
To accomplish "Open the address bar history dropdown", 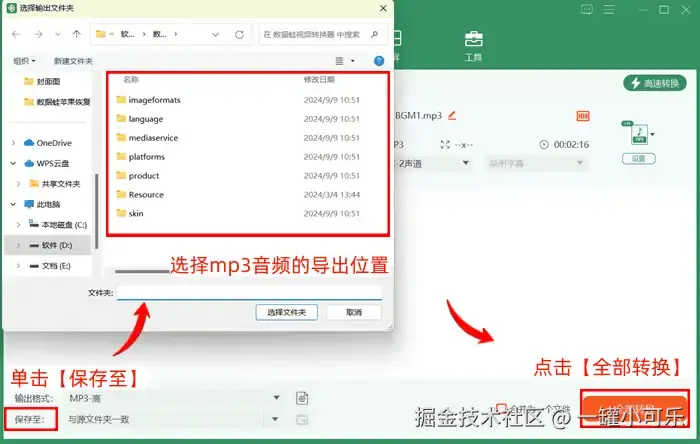I will click(216, 34).
